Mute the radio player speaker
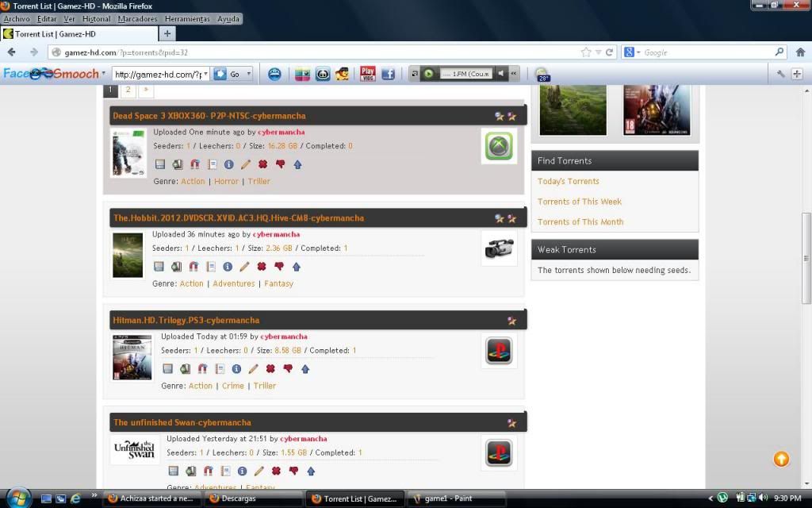 pos(500,74)
